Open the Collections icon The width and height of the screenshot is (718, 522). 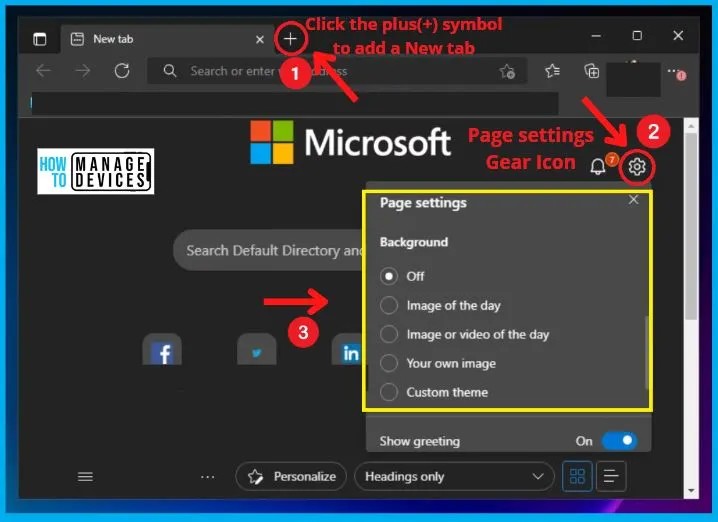click(x=592, y=71)
